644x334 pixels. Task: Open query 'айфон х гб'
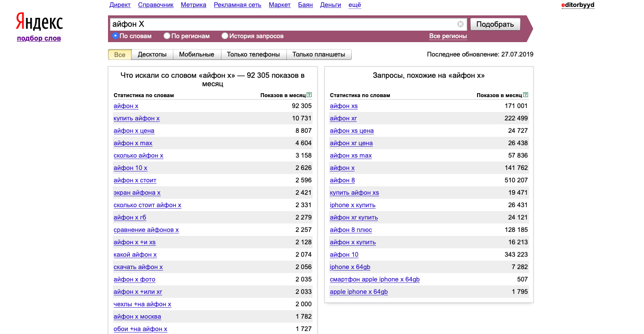[x=130, y=218]
